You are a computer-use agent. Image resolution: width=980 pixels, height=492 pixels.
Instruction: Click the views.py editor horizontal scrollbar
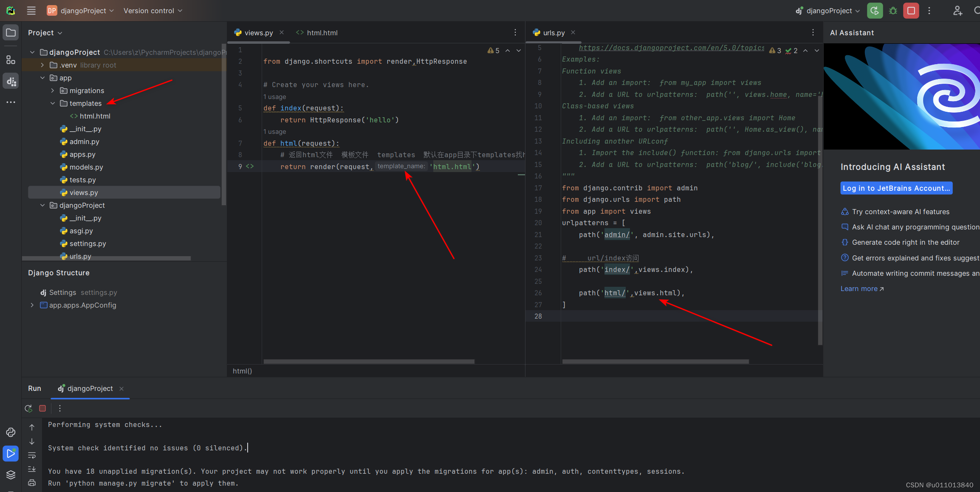369,362
